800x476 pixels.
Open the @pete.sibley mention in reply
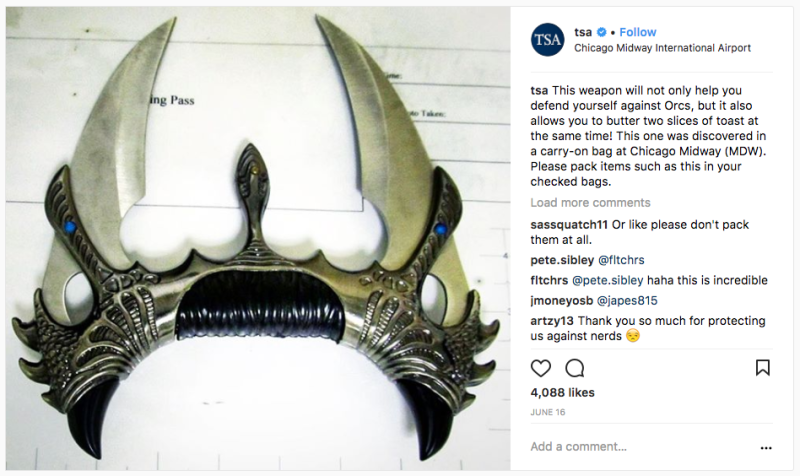click(608, 281)
